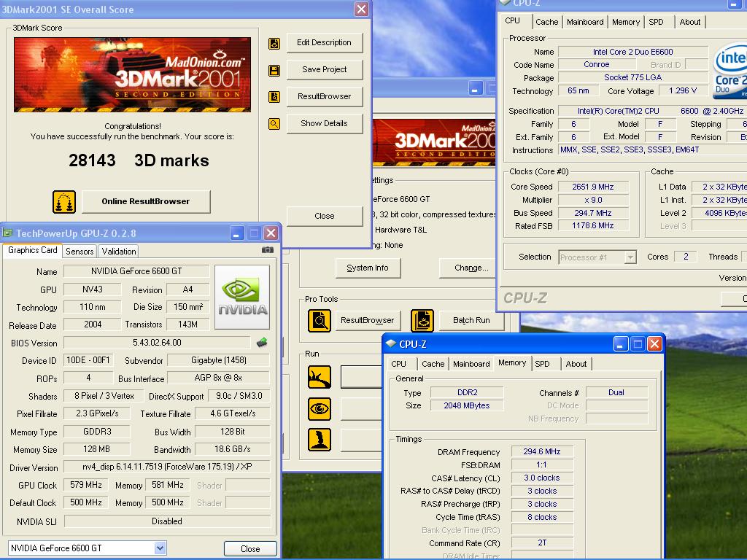Click the 3DMark2001 banner image in score dialog
The width and height of the screenshot is (747, 560).
pyautogui.click(x=133, y=75)
